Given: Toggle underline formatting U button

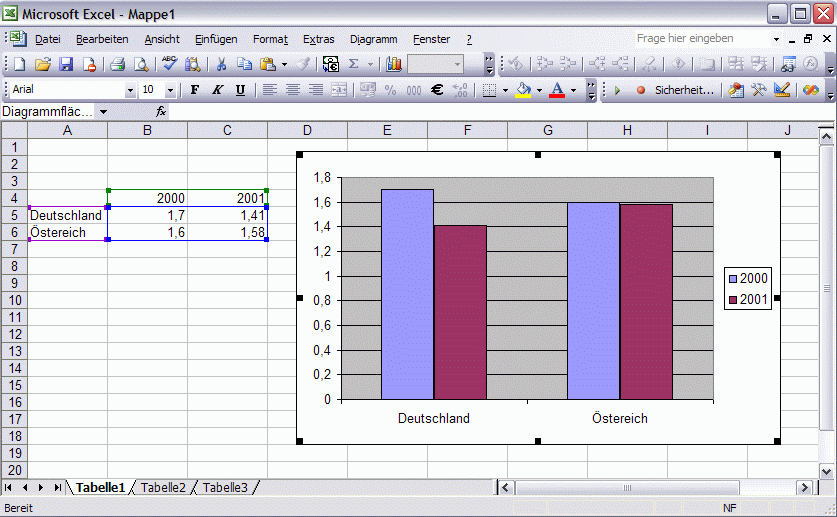Looking at the screenshot, I should 240,90.
